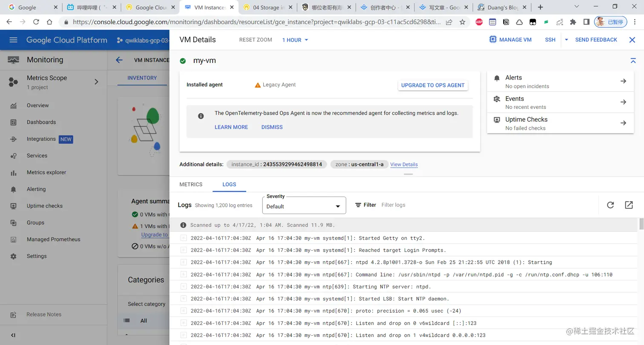Open SSH connection to my-vm

tap(550, 40)
